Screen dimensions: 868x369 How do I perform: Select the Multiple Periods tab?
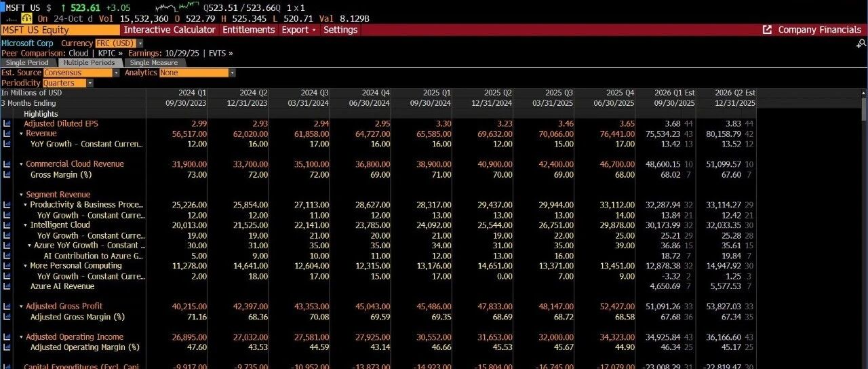[x=90, y=62]
